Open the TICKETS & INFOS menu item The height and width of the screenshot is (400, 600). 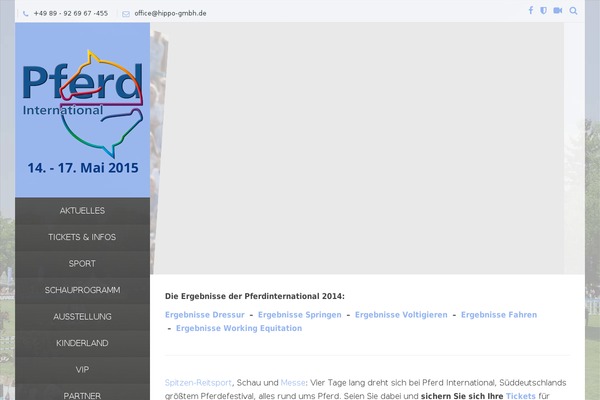coord(82,237)
